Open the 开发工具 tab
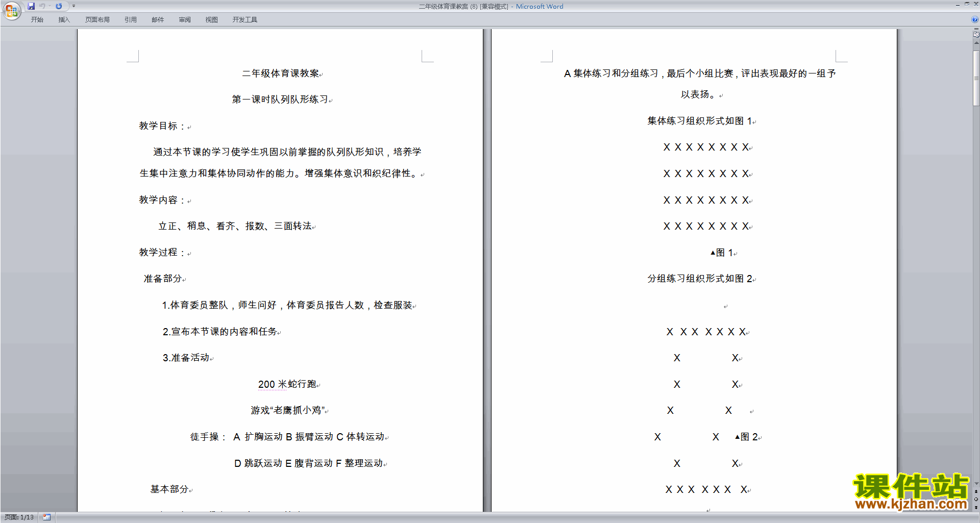This screenshot has width=980, height=523. click(x=245, y=20)
